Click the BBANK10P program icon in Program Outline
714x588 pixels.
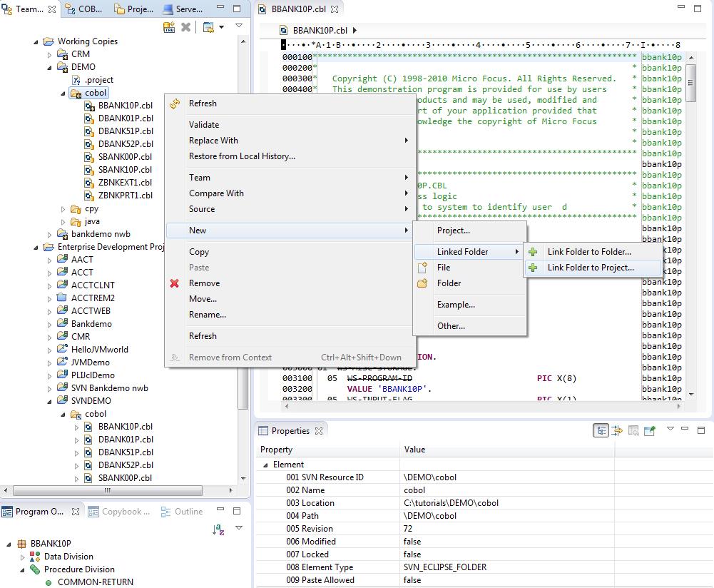(22, 544)
